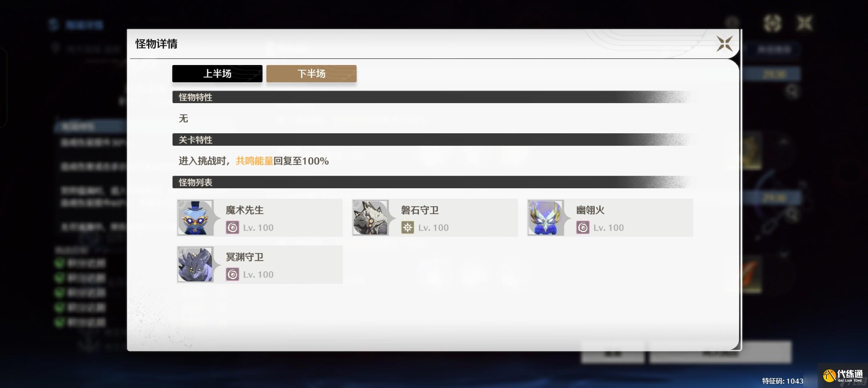Click the highlighted 共鸣能量 keyword
This screenshot has width=868, height=388.
point(254,161)
